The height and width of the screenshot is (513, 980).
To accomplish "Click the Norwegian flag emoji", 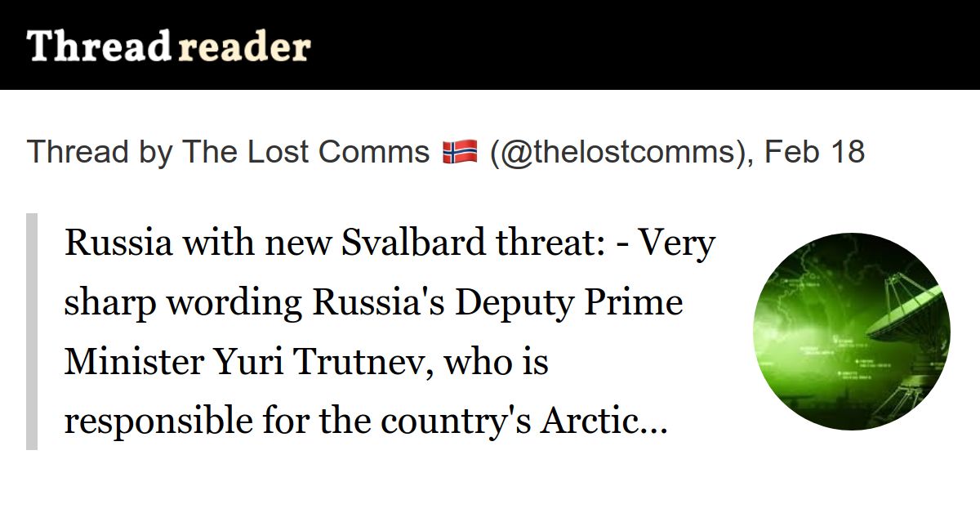I will click(460, 152).
